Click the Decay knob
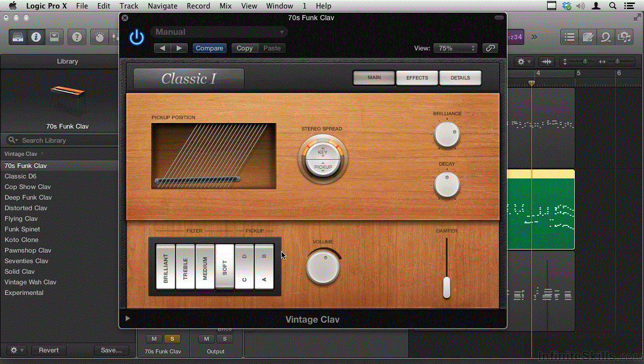644x364 pixels. [447, 185]
